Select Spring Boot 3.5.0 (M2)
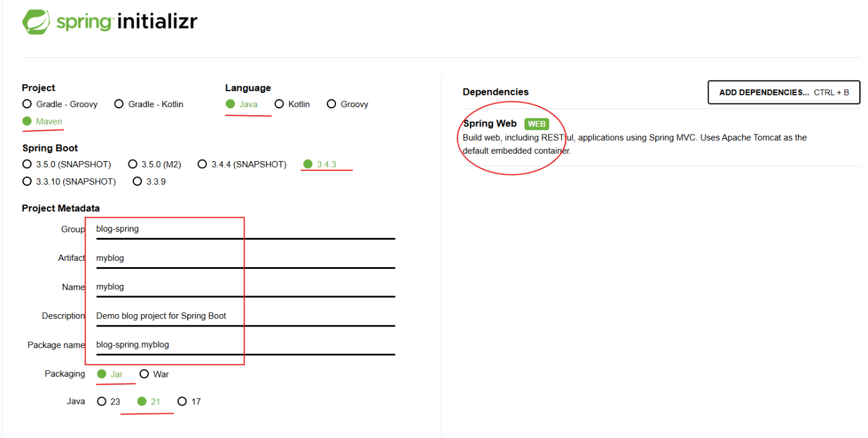Image resolution: width=868 pixels, height=438 pixels. pyautogui.click(x=154, y=164)
